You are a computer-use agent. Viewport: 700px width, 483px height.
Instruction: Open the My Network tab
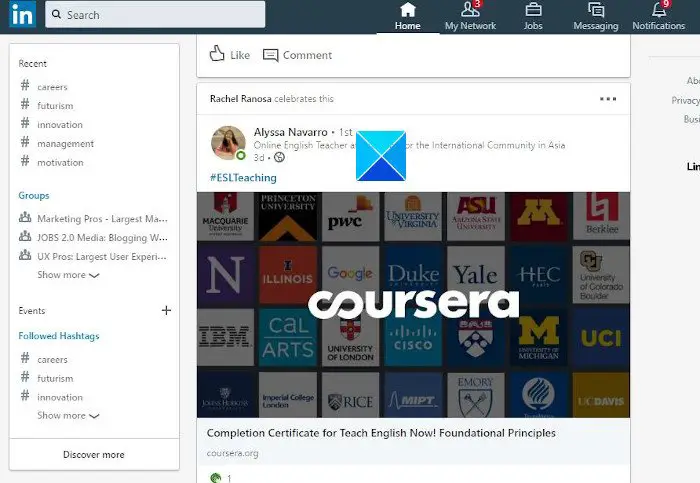(x=470, y=17)
